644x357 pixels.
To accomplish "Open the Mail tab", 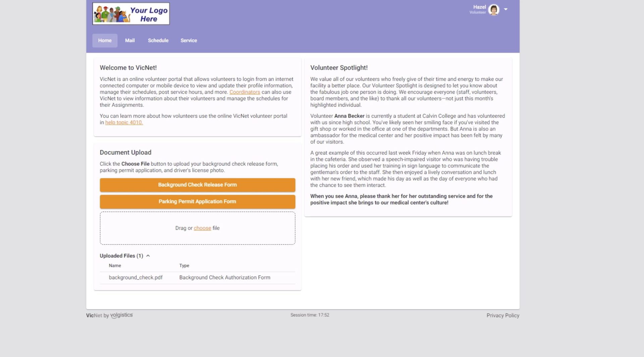I will tap(130, 41).
